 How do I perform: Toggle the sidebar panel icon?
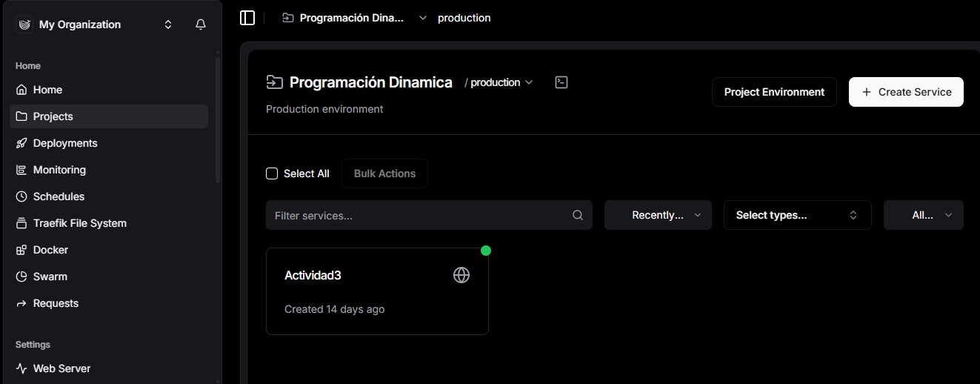click(x=247, y=18)
